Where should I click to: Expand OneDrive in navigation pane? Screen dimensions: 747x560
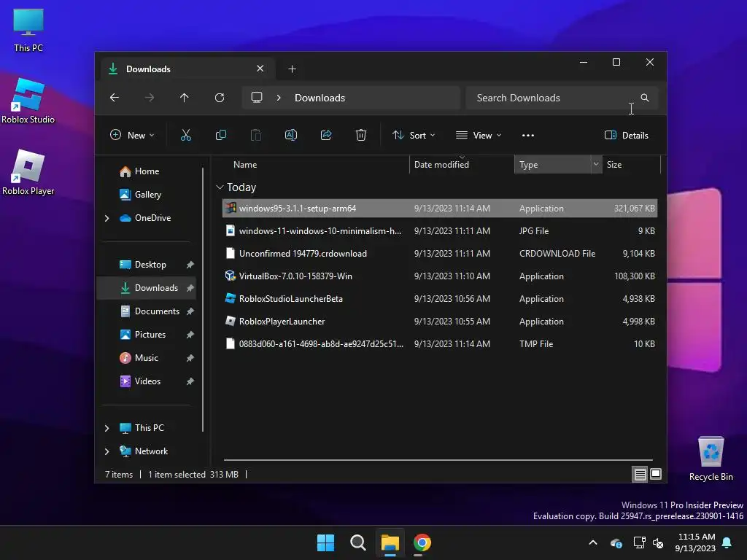click(x=107, y=218)
